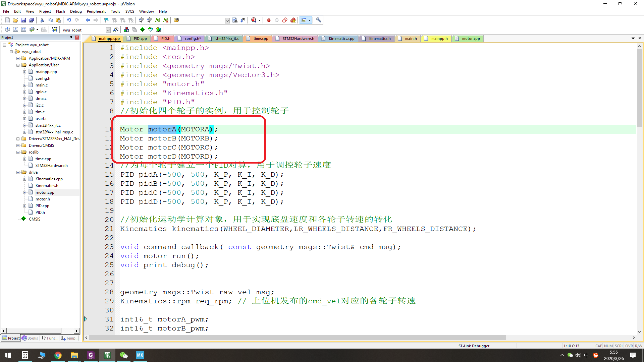The height and width of the screenshot is (362, 644).
Task: Open Manage Project Items icon
Action: (x=126, y=29)
